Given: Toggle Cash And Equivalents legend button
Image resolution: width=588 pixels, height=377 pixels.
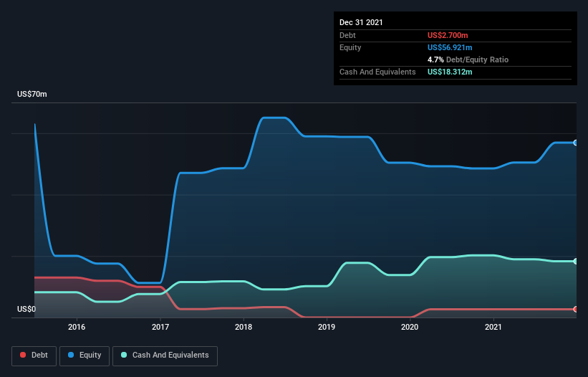Looking at the screenshot, I should (x=165, y=355).
